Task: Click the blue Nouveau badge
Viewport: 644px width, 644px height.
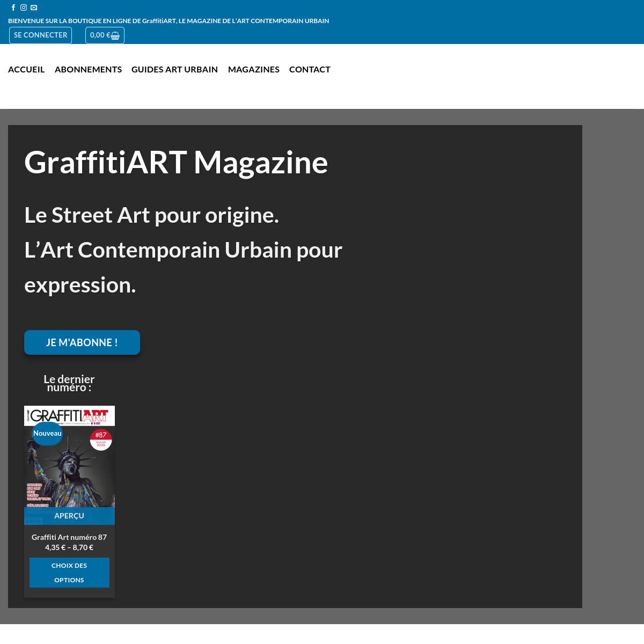Action: 47,434
